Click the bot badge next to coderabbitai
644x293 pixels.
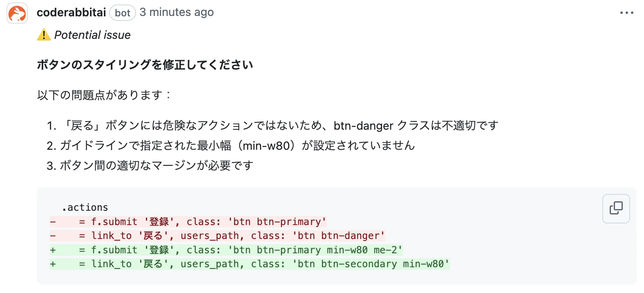(x=122, y=13)
